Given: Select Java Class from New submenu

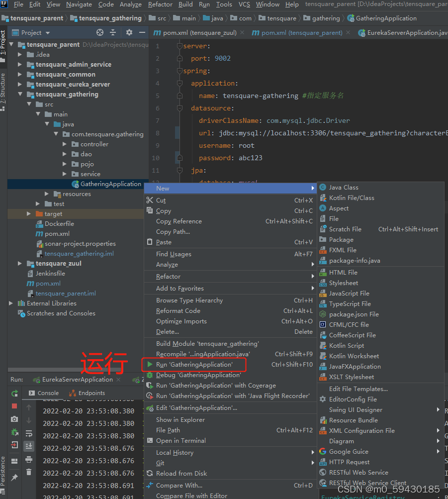Looking at the screenshot, I should click(380, 188).
